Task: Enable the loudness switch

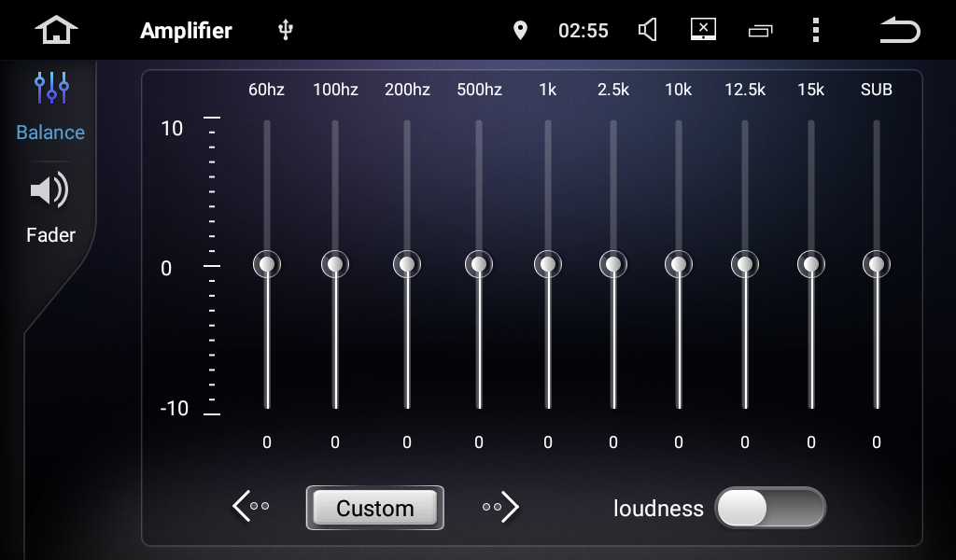Action: 769,509
